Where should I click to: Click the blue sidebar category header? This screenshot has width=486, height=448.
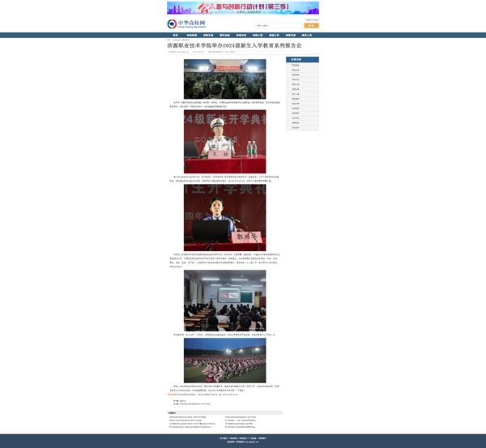click(x=302, y=59)
